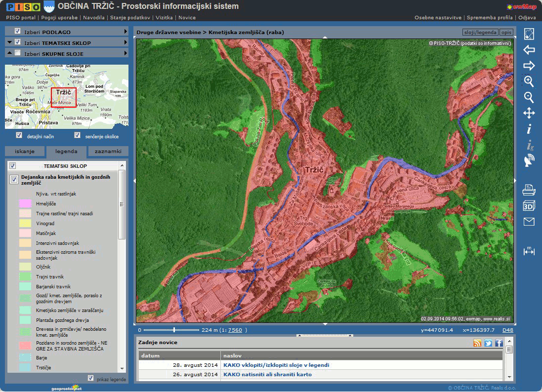The height and width of the screenshot is (392, 542).
Task: Toggle the 'senčenje okolice' checkbox
Action: (77, 135)
